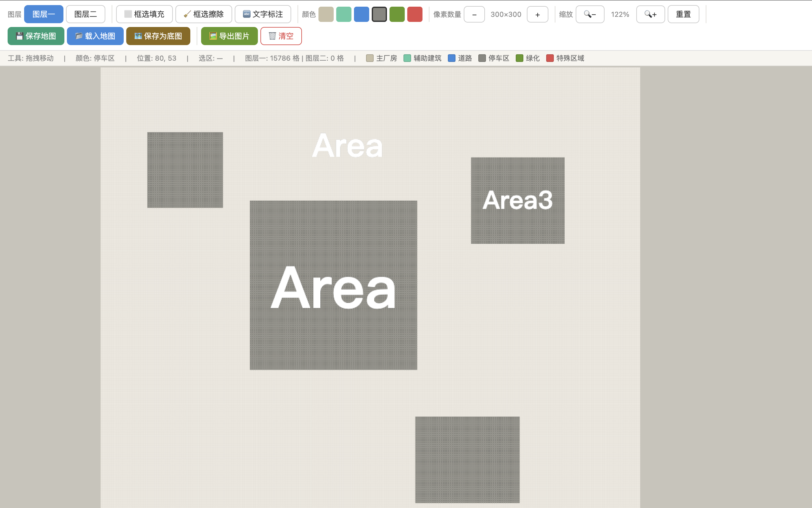Increase pixel count with plus button
This screenshot has height=508, width=812.
[x=538, y=15]
